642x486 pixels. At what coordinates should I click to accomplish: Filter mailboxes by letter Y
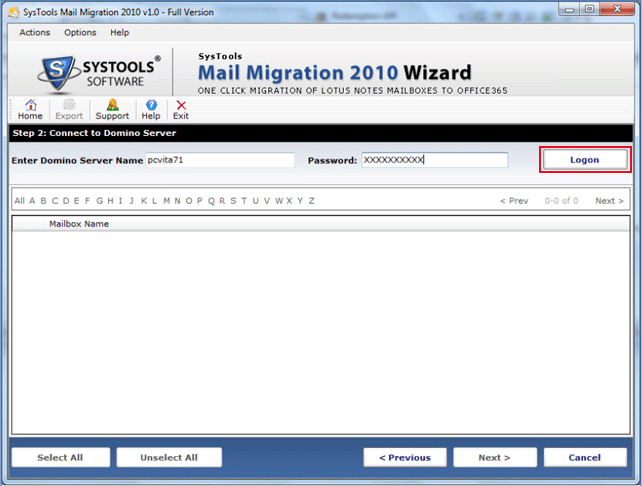[300, 201]
